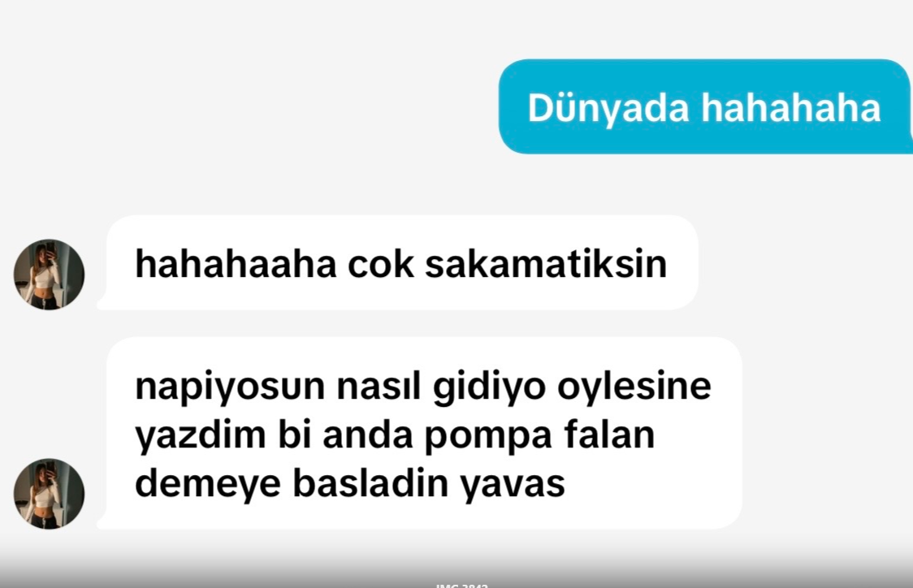This screenshot has height=588, width=913.
Task: Click the word hahahaha in the blue bubble
Action: [790, 108]
